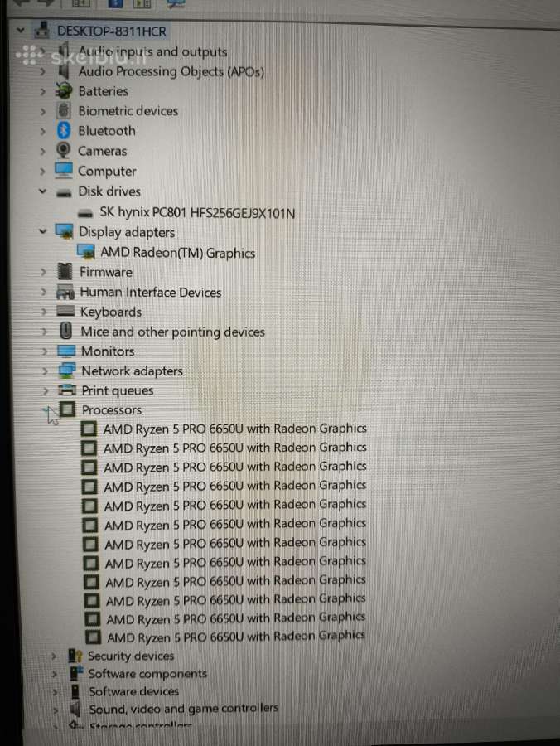Click the Software components icon
Viewport: 560px width, 746px height.
coord(76,673)
